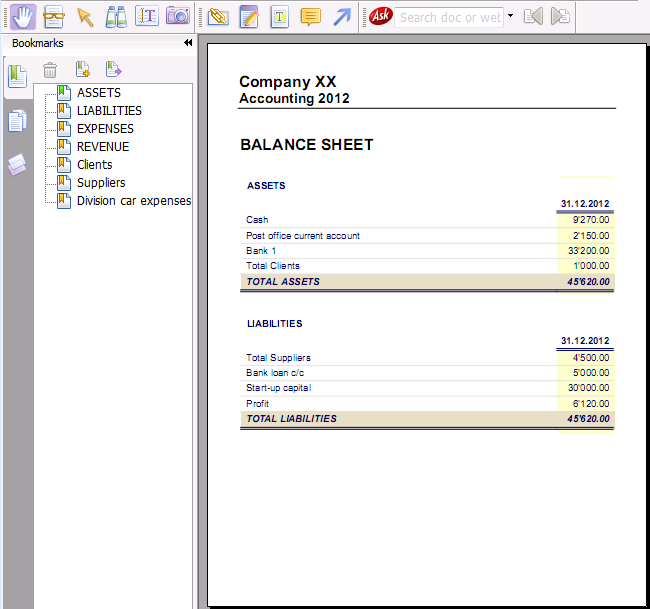Image resolution: width=650 pixels, height=609 pixels.
Task: Click the REVENUE bookmark page icon
Action: (64, 147)
